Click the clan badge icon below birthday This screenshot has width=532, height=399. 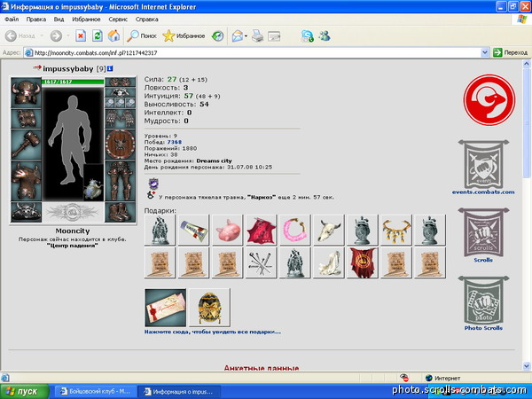153,184
